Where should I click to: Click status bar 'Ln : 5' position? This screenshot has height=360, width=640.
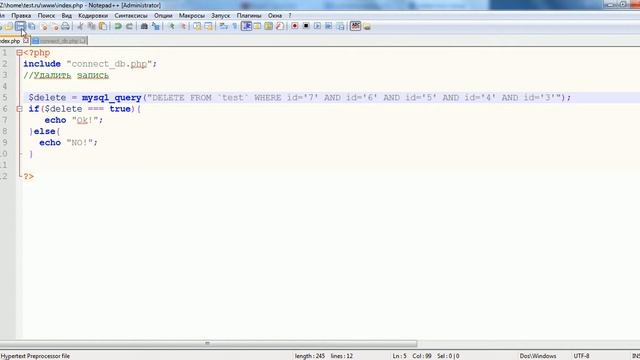(400, 356)
